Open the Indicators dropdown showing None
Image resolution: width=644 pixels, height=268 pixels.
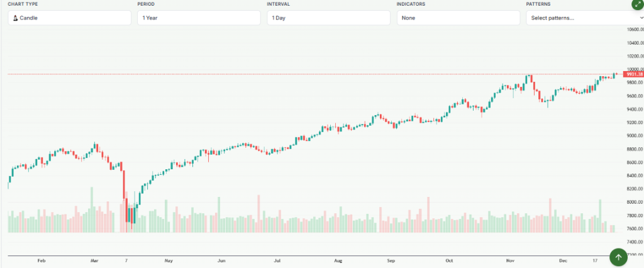point(457,18)
